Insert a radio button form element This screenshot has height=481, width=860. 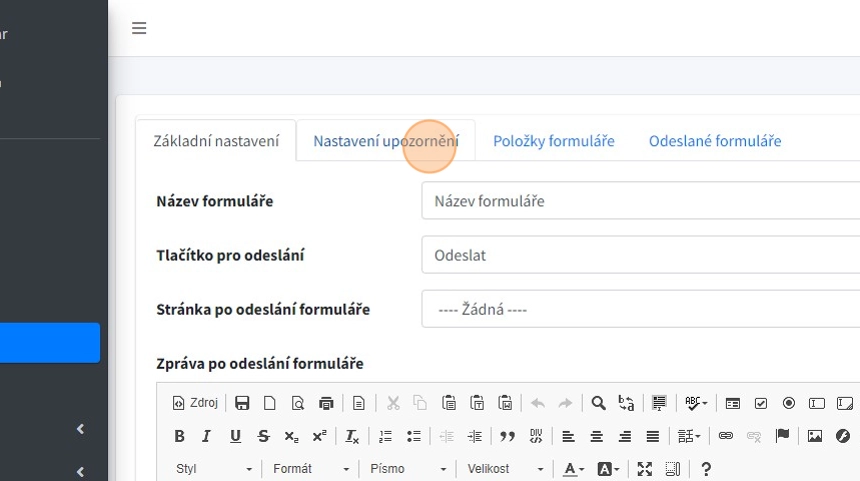pos(789,403)
